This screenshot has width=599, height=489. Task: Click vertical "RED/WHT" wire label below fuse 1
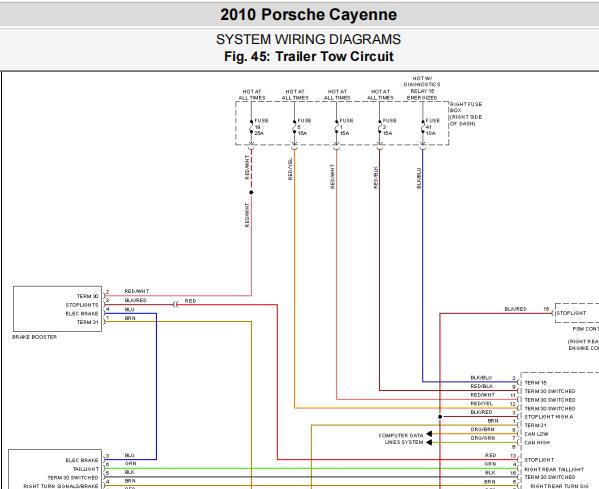coord(332,176)
